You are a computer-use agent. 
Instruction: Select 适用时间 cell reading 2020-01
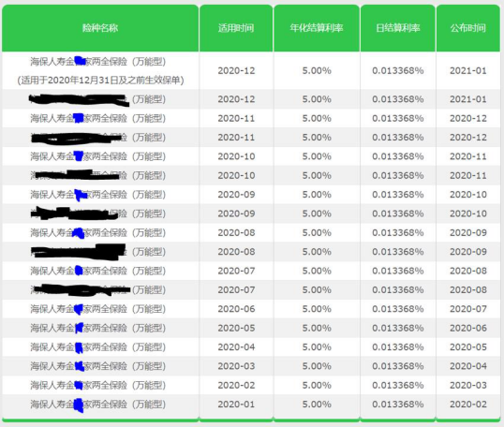[236, 405]
